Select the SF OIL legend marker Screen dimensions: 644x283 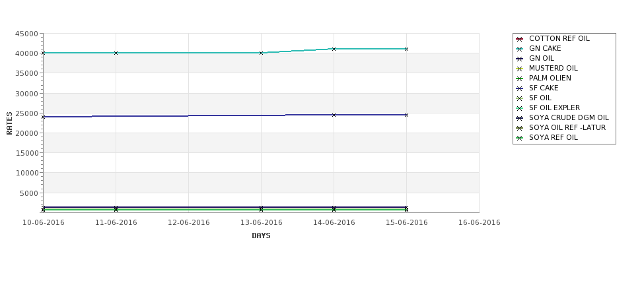pyautogui.click(x=520, y=98)
